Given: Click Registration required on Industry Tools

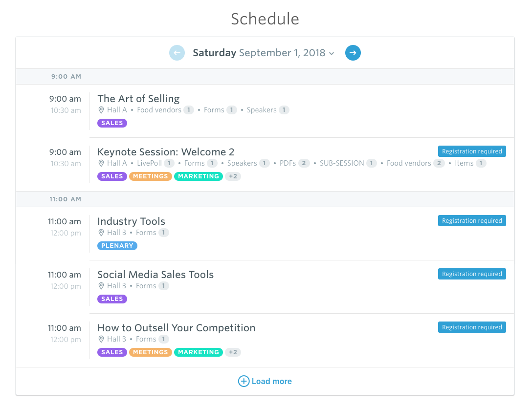Looking at the screenshot, I should 472,221.
